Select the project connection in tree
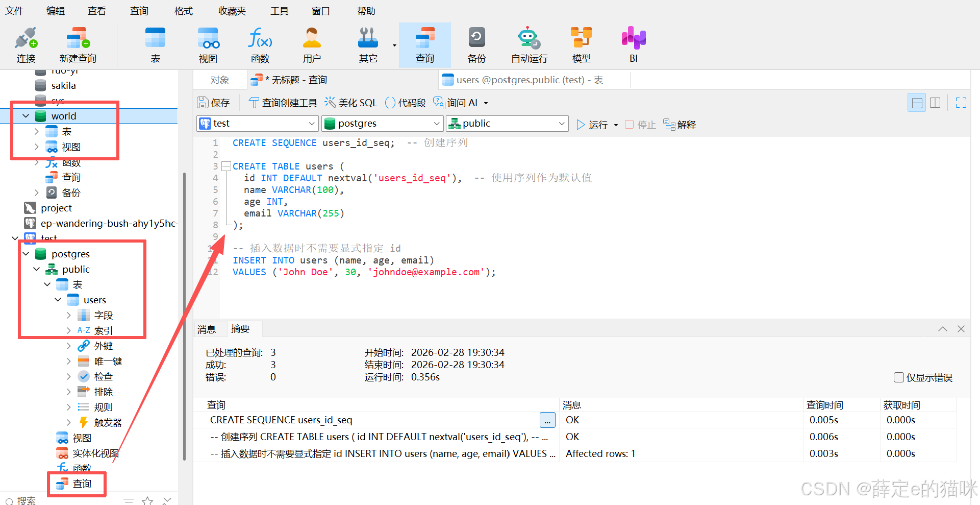The width and height of the screenshot is (980, 505). coord(56,208)
